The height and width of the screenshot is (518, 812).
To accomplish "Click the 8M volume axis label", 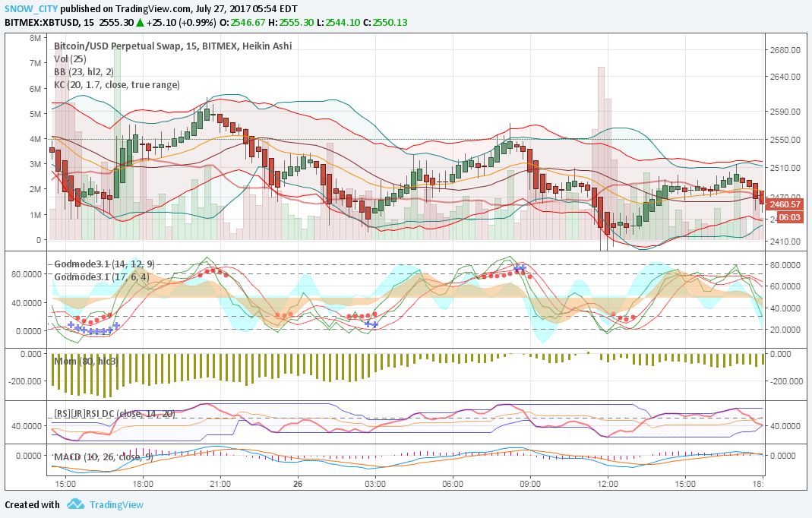I will 35,38.
